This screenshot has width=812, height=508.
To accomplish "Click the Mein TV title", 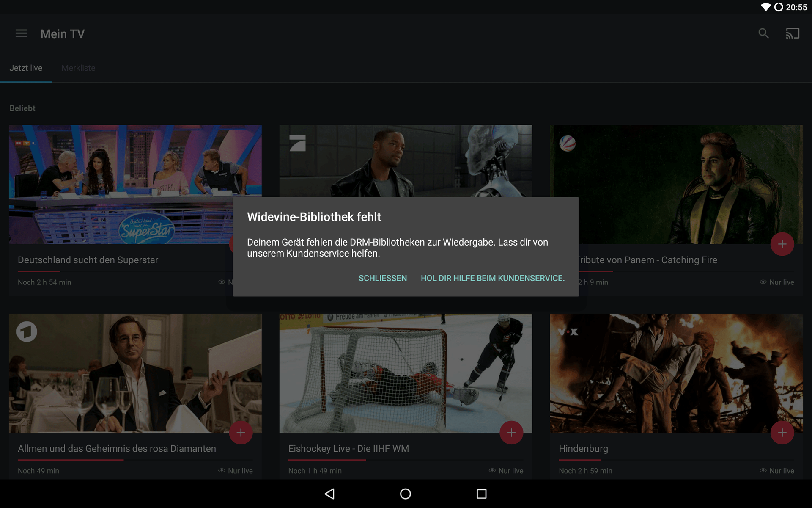I will tap(63, 34).
